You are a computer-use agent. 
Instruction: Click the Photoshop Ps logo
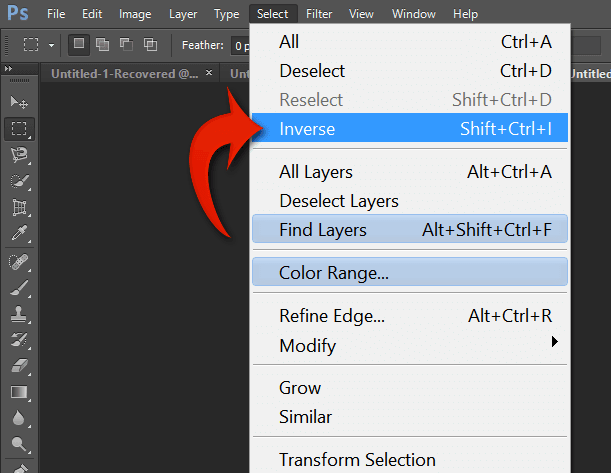point(18,13)
